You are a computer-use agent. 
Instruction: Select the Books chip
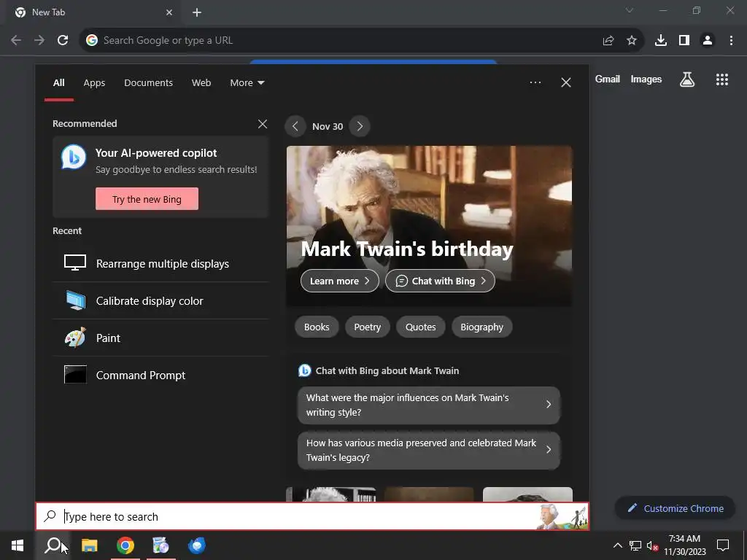(317, 327)
